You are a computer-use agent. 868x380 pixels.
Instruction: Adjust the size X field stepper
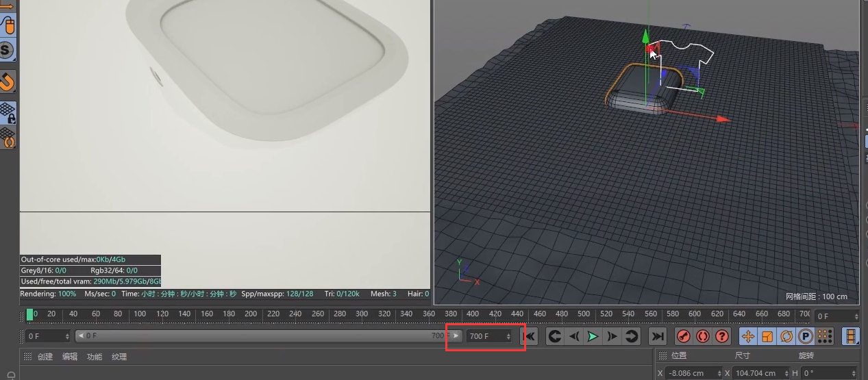click(786, 373)
